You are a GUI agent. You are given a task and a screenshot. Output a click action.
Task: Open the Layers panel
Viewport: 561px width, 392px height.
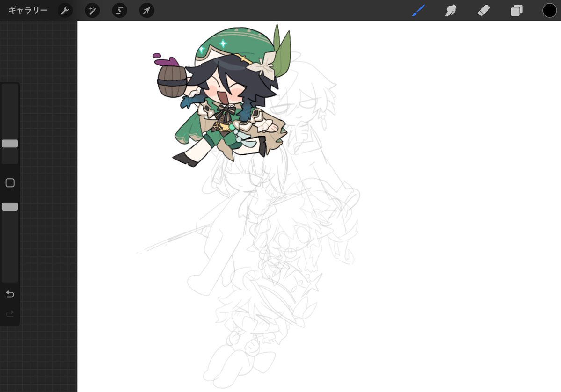click(517, 10)
